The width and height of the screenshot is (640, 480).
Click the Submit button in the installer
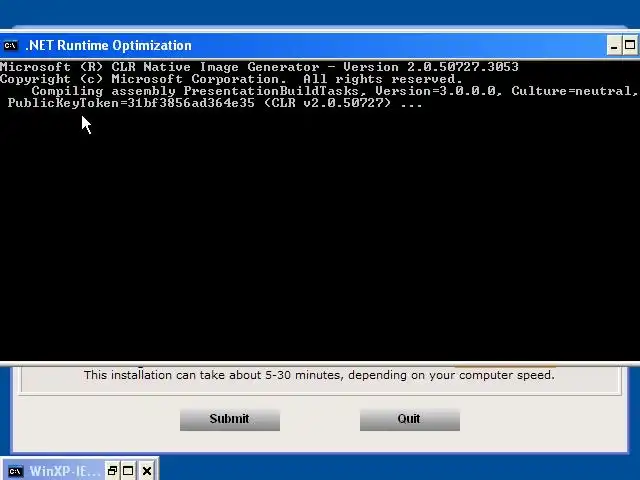(x=230, y=419)
